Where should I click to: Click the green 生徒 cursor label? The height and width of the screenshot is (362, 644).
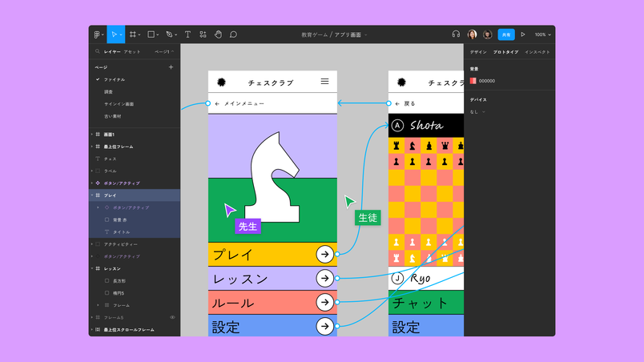tap(368, 218)
